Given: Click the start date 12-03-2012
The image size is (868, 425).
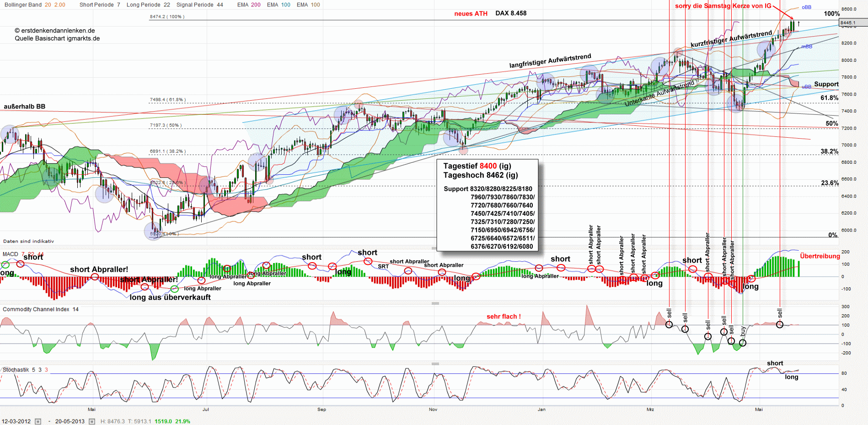Looking at the screenshot, I should [x=16, y=421].
